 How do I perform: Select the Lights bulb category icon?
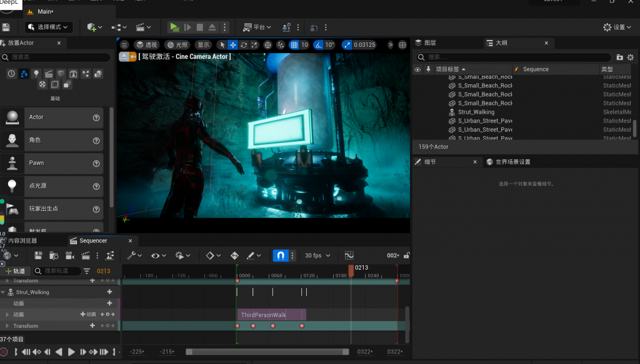point(36,74)
